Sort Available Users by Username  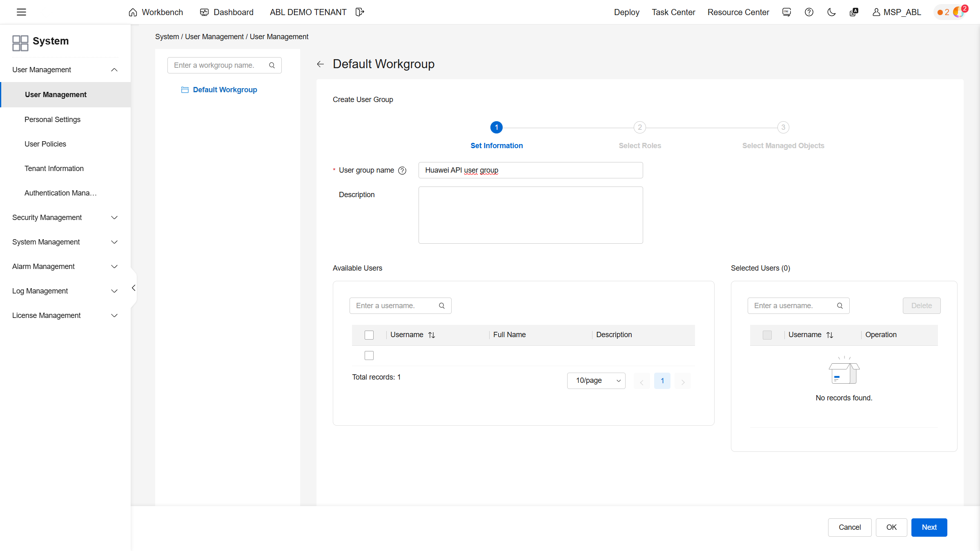(x=432, y=335)
